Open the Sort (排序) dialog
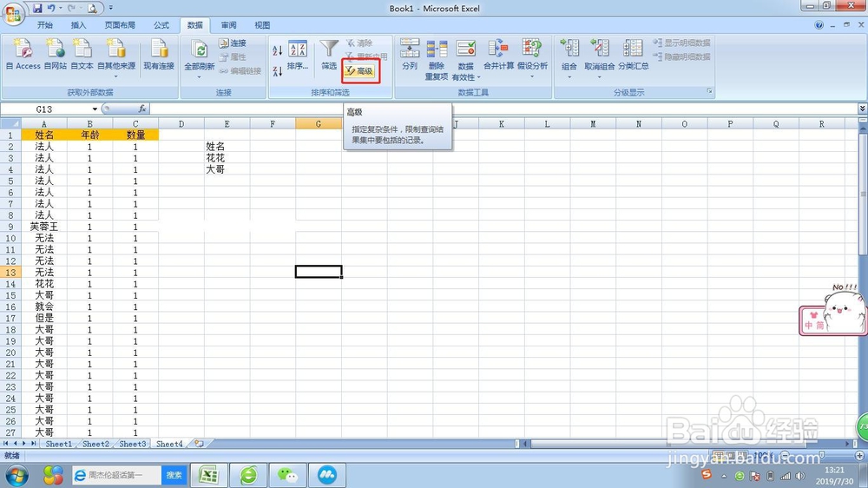This screenshot has height=488, width=868. pyautogui.click(x=298, y=56)
